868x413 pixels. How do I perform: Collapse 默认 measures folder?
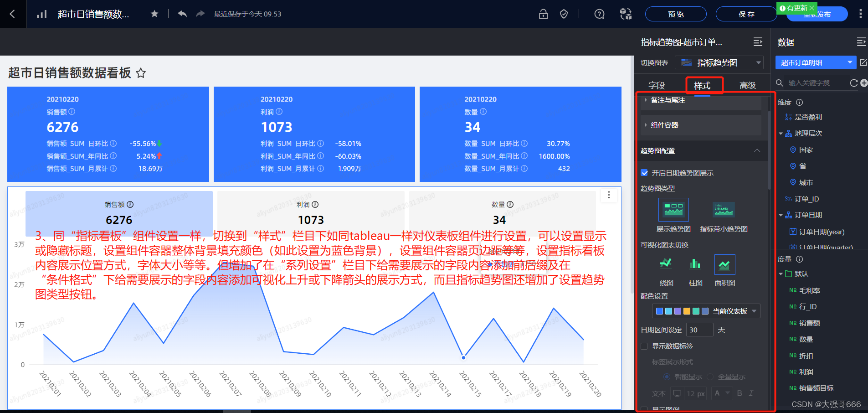(781, 274)
